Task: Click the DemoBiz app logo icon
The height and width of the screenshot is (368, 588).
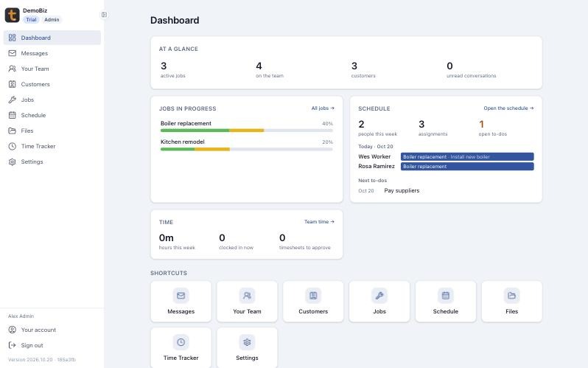Action: [12, 15]
